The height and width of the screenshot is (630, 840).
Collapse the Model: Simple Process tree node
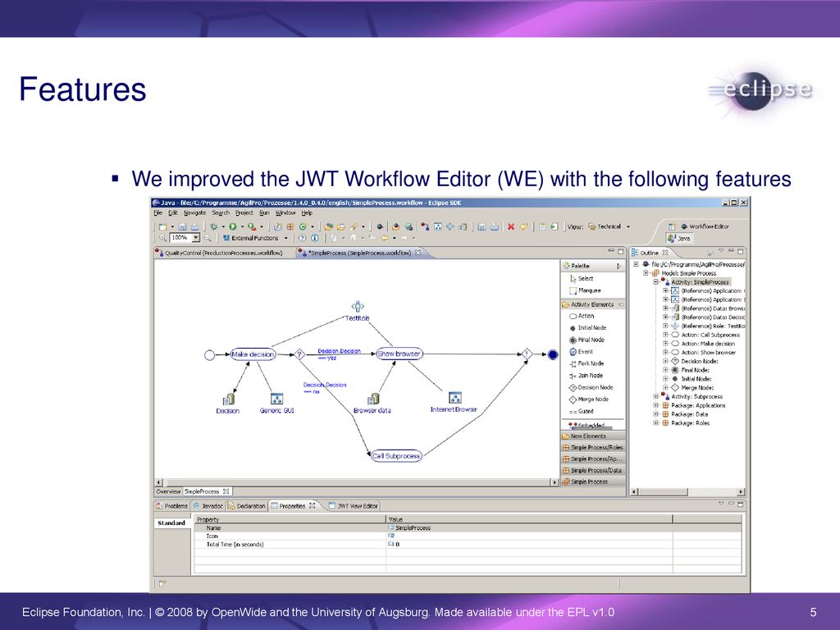(x=646, y=273)
